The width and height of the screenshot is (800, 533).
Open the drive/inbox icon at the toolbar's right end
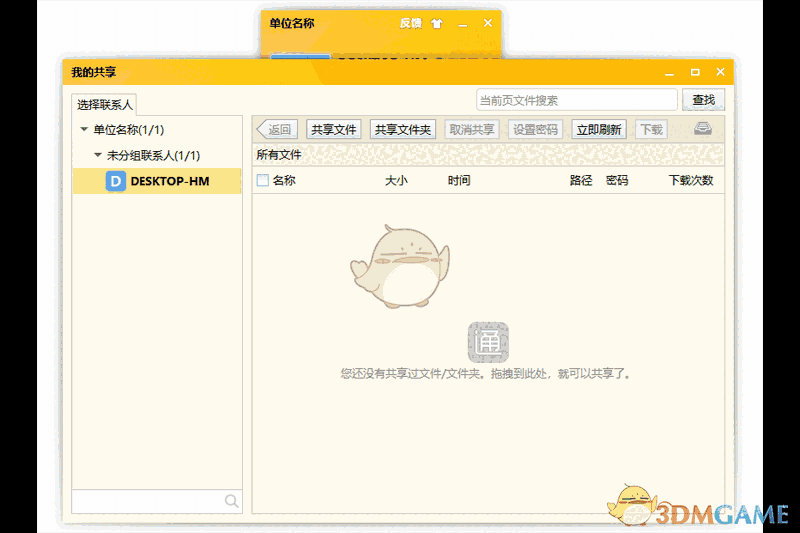tap(703, 129)
